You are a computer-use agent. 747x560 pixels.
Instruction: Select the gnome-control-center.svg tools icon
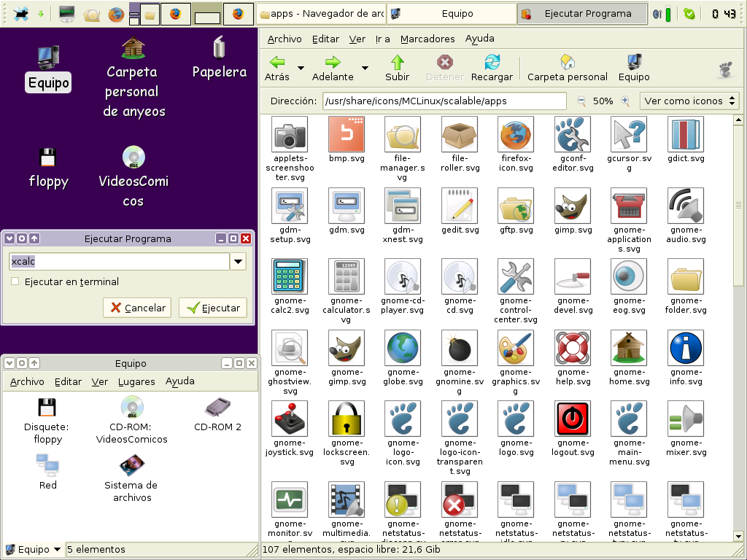[516, 276]
